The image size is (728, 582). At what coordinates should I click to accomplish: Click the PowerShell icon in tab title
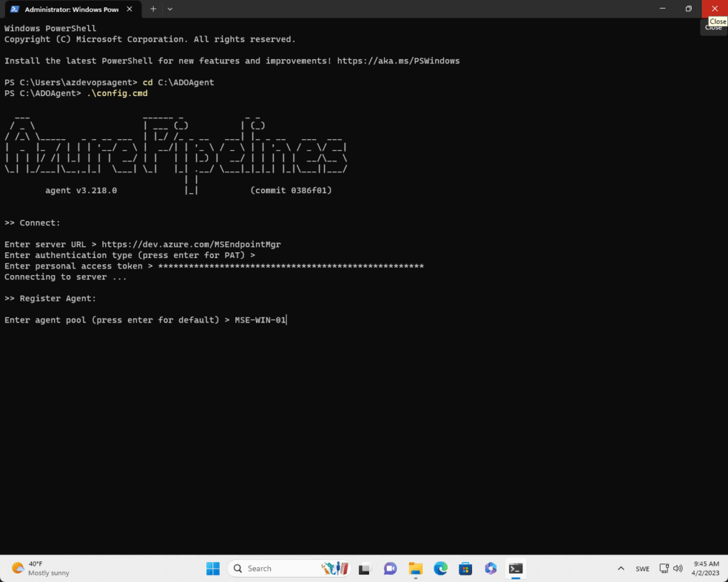[x=14, y=9]
